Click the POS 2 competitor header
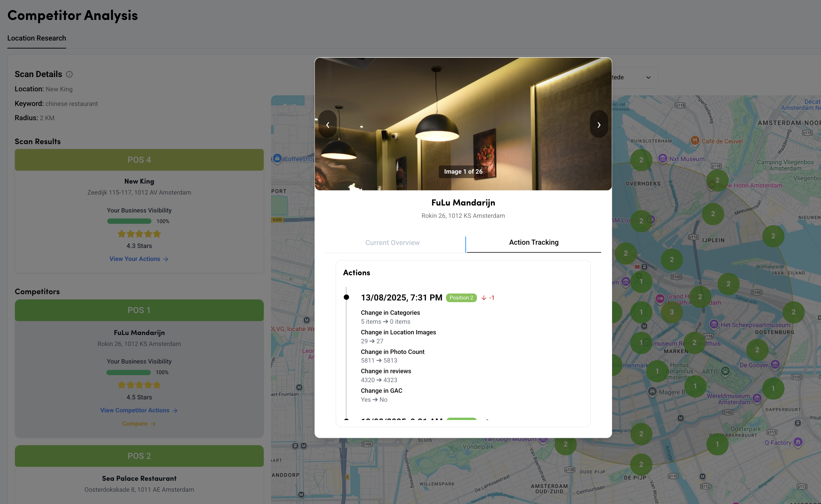 coord(139,456)
